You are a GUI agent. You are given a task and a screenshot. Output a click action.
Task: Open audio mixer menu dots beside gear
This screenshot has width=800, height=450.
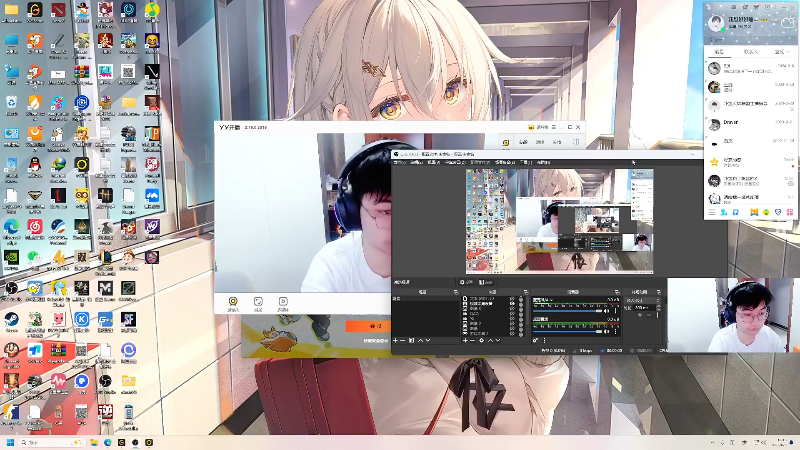click(x=544, y=340)
